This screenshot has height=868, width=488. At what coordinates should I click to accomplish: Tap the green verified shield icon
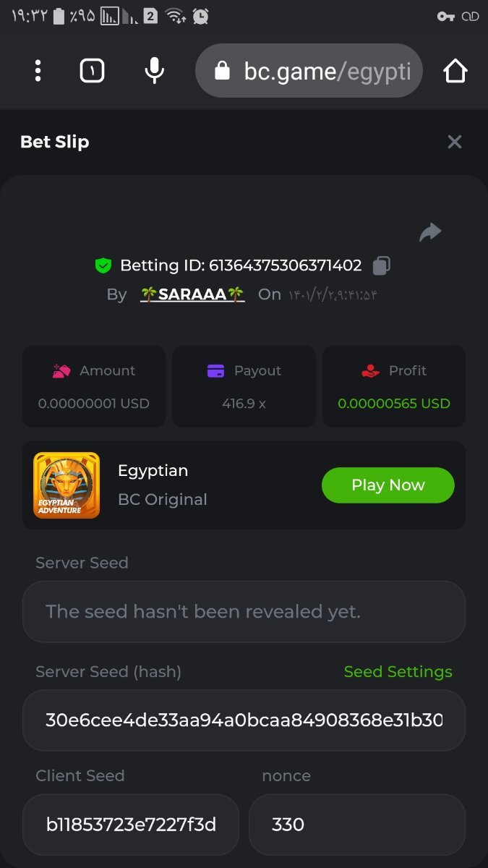103,265
